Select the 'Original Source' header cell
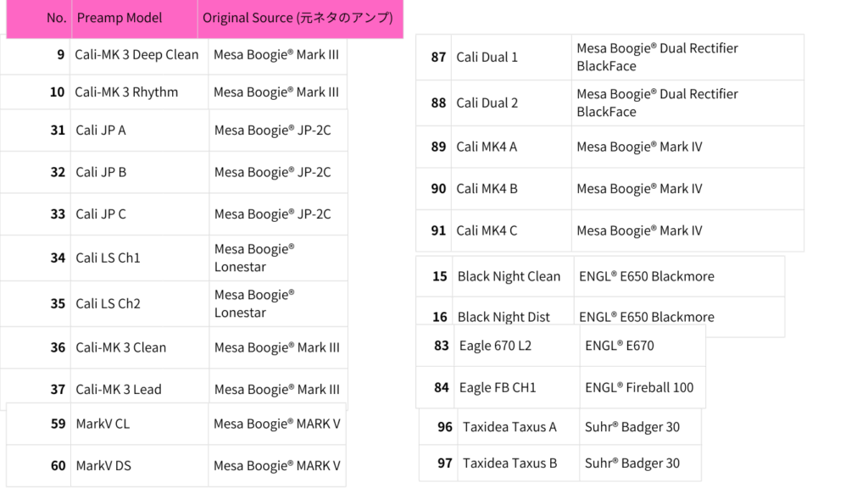 298,18
